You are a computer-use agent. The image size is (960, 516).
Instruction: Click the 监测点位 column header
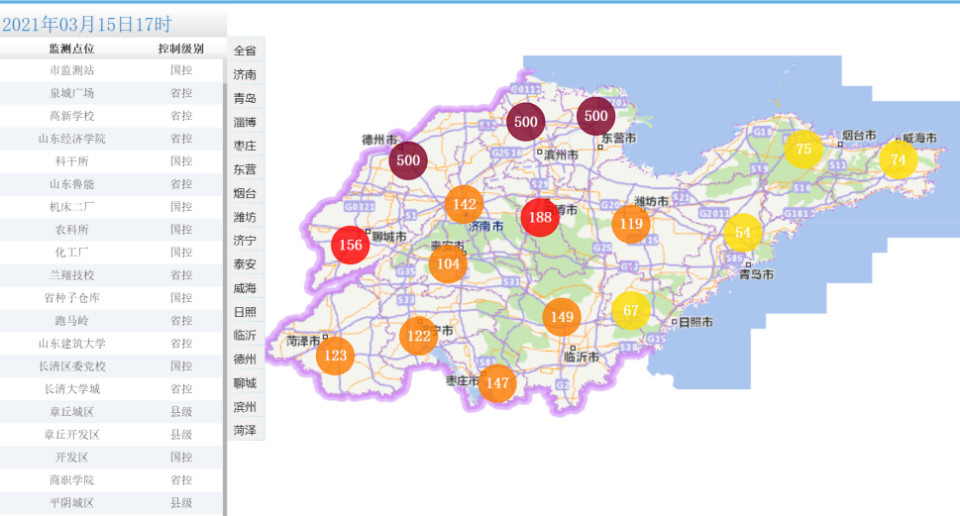pyautogui.click(x=72, y=48)
